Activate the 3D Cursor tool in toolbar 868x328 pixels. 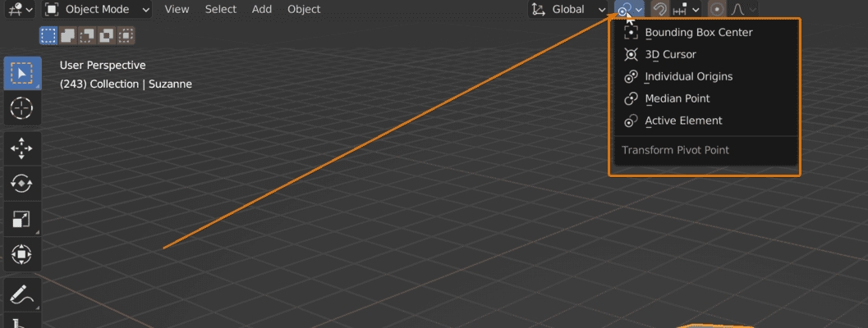point(21,107)
